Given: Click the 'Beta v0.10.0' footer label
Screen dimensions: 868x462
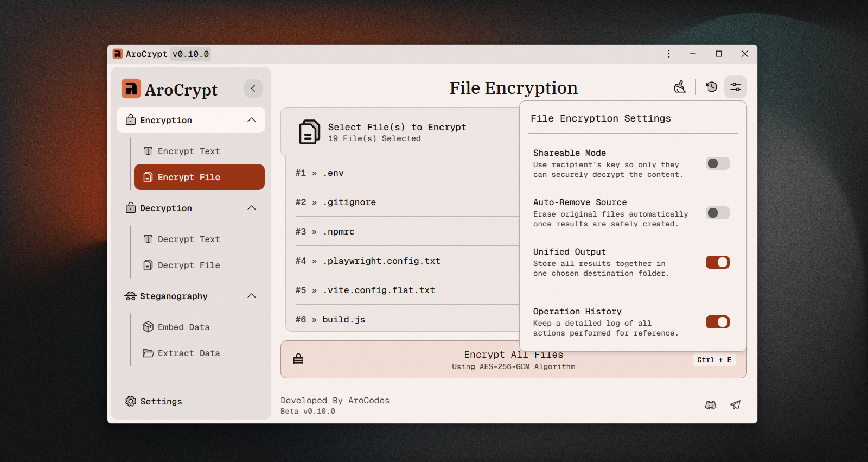Looking at the screenshot, I should click(x=308, y=412).
